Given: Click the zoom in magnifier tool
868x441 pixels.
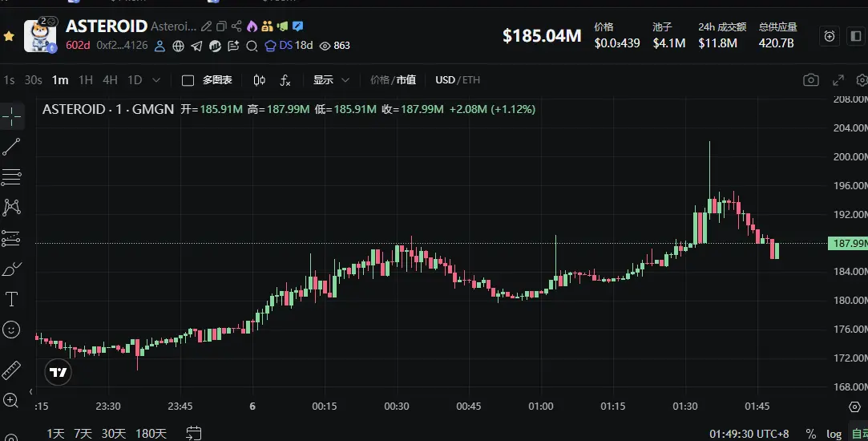Looking at the screenshot, I should click(11, 401).
